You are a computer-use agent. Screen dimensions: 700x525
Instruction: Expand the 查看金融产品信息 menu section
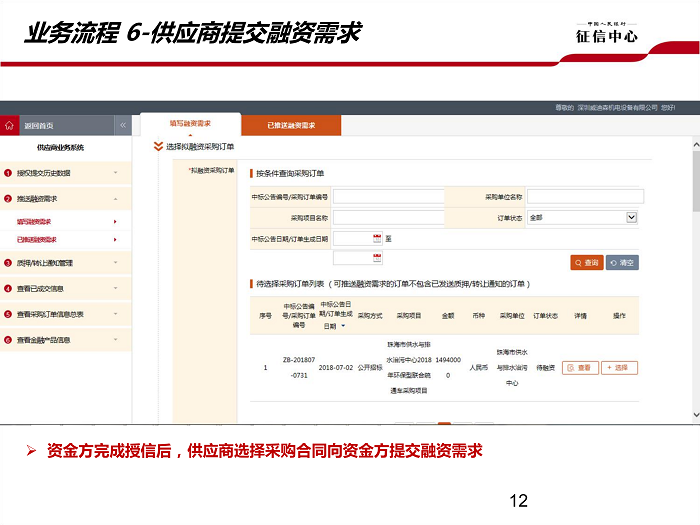tap(115, 340)
